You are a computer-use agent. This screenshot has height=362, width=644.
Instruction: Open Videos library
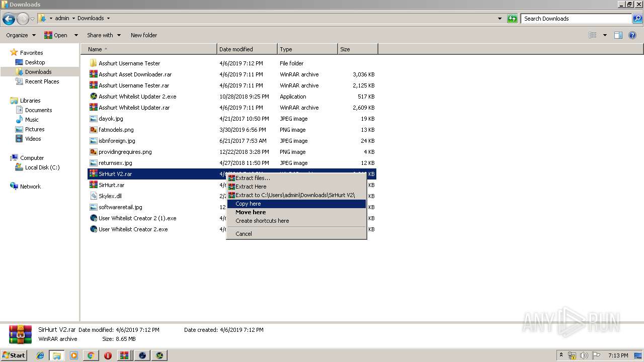coord(33,139)
